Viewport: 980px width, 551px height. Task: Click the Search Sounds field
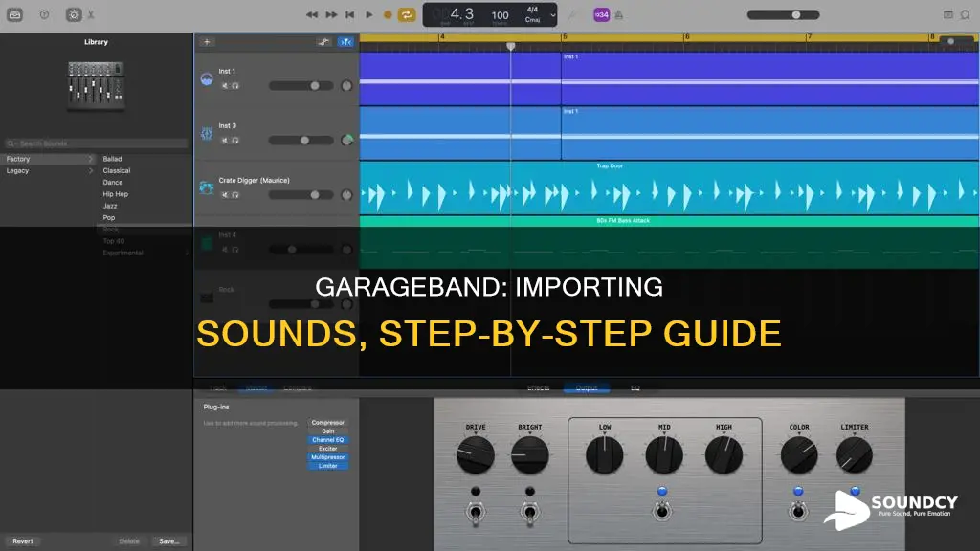[96, 143]
